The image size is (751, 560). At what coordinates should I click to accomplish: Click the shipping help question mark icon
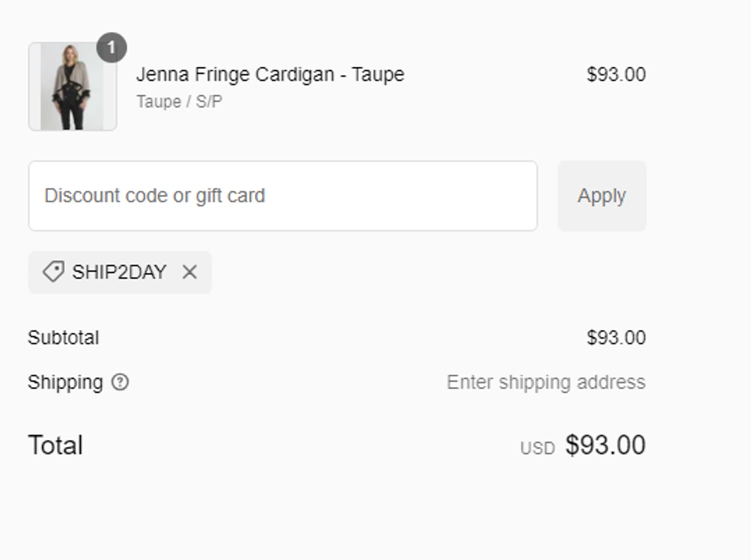click(120, 382)
